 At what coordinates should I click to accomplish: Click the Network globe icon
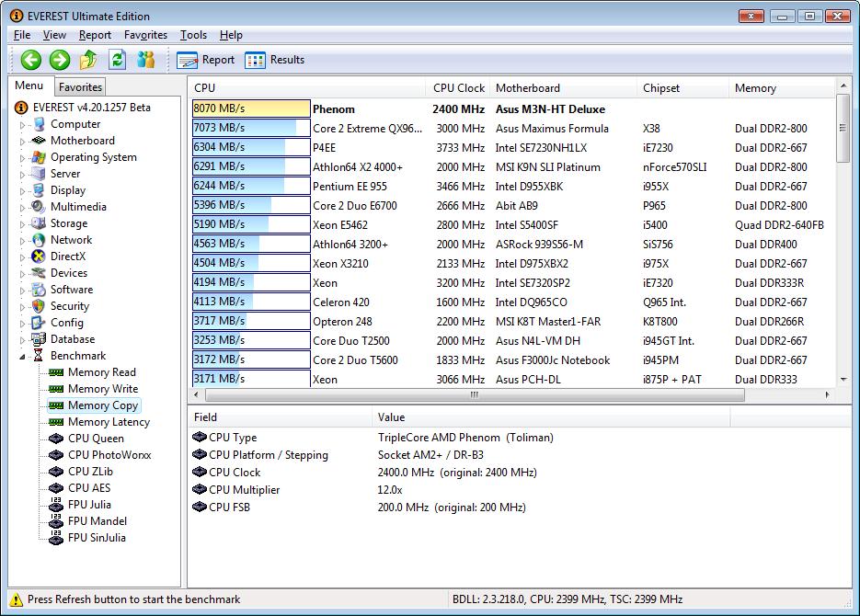tap(39, 240)
